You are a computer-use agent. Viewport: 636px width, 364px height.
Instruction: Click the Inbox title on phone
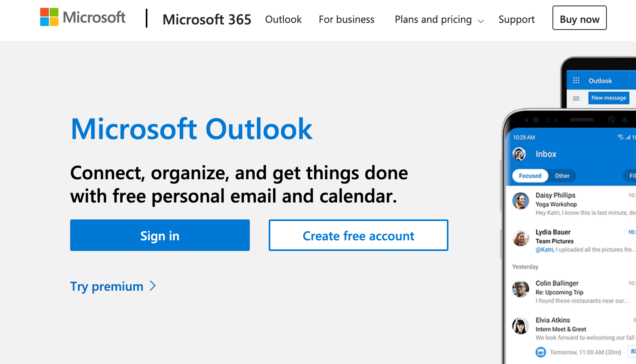click(x=546, y=154)
